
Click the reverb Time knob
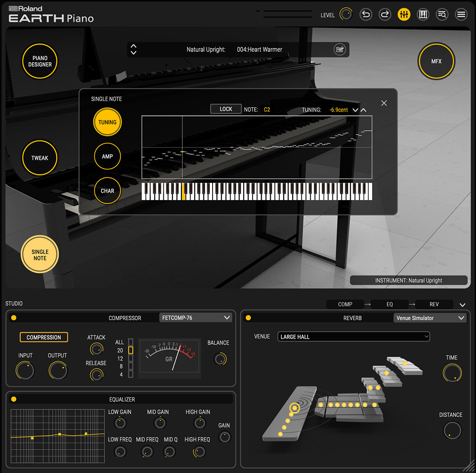point(452,373)
